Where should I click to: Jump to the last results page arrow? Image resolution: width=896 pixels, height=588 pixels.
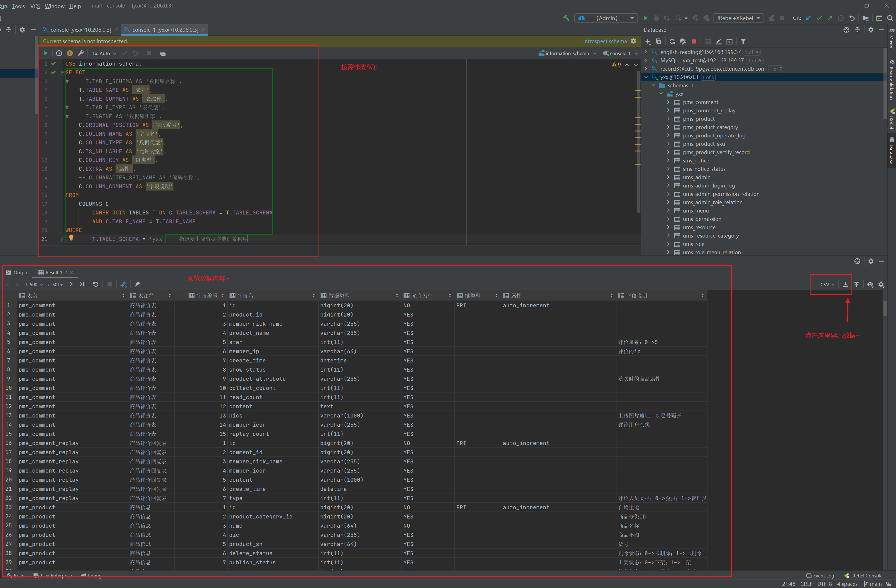(x=82, y=285)
